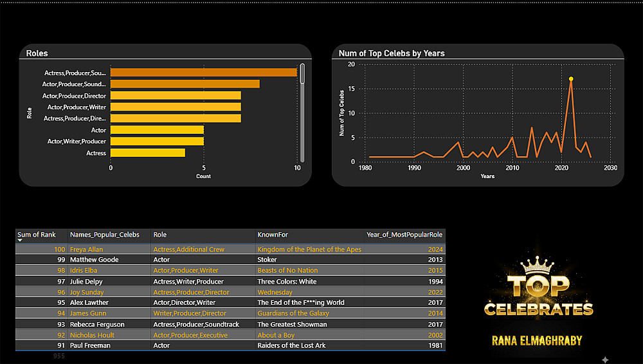Viewport: 643px width, 364px height.
Task: Select the Actress bar in Roles chart
Action: point(148,152)
